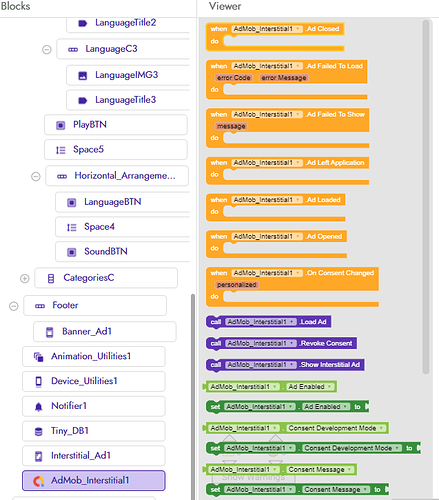Click the Tiny_DB1 database icon
Image resolution: width=439 pixels, height=500 pixels.
click(38, 431)
